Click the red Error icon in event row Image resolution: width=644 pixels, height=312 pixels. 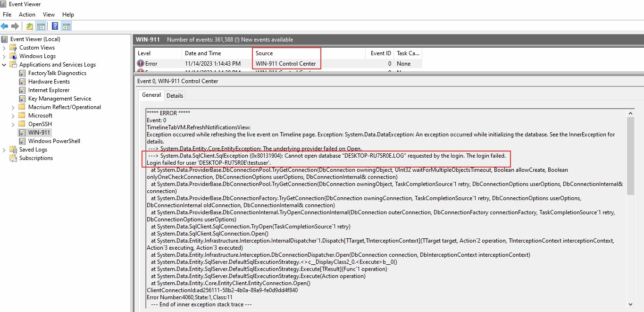(140, 64)
